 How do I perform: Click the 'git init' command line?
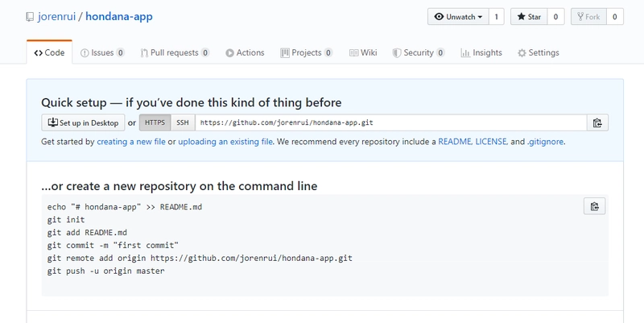point(66,219)
